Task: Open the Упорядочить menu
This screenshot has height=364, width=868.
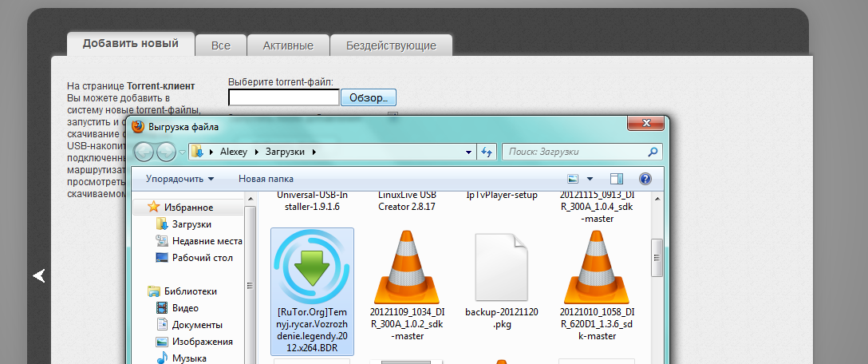Action: [180, 178]
